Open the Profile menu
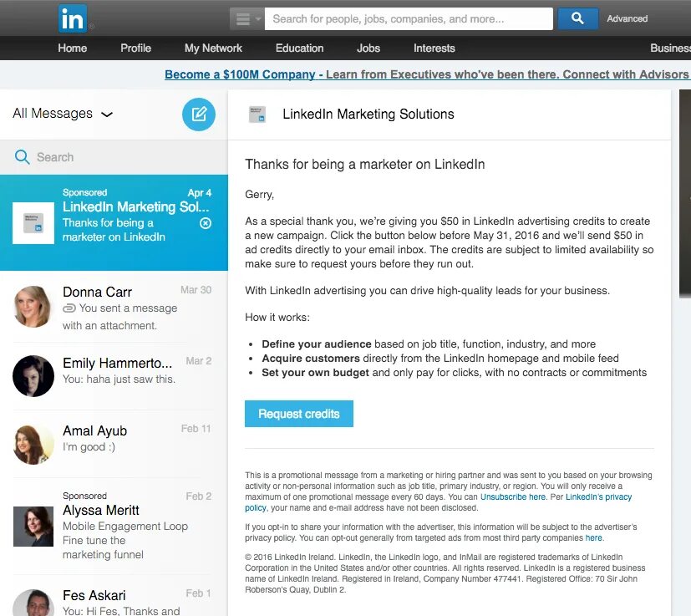The image size is (691, 616). [135, 48]
